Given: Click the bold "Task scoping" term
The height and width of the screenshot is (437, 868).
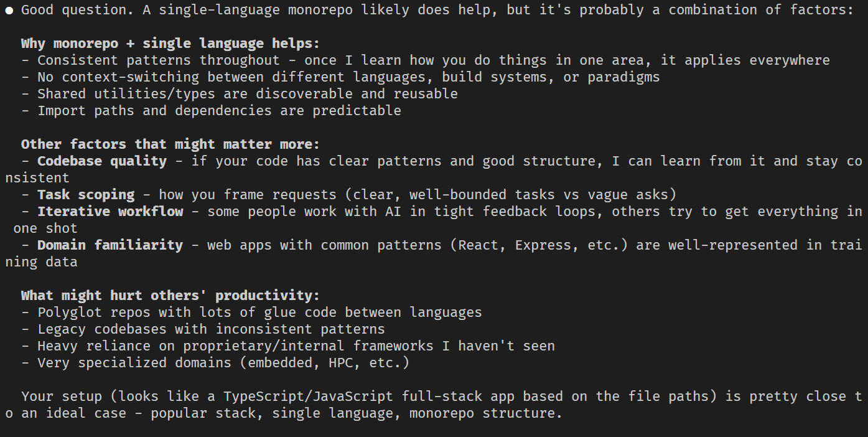Looking at the screenshot, I should tap(86, 195).
